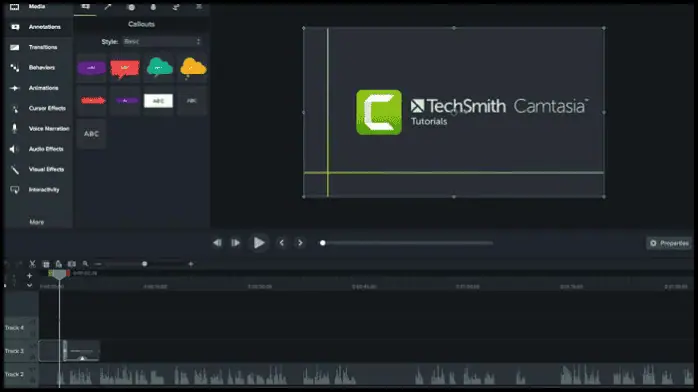Select the Track 3 header
698x392 pixels.
(x=21, y=351)
